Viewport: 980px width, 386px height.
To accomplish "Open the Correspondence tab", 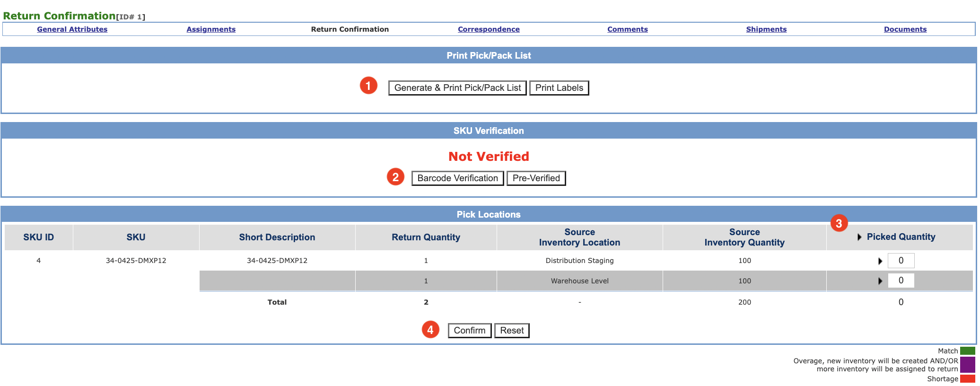I will 489,29.
